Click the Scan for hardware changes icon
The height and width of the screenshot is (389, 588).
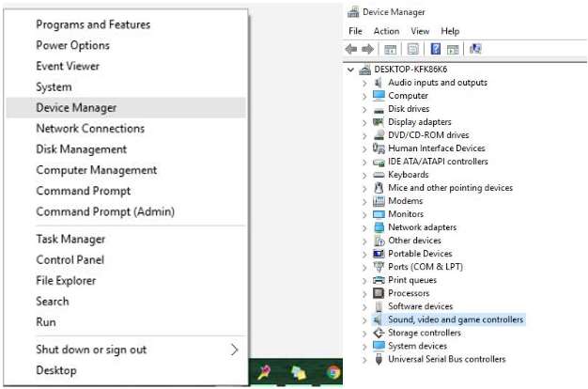pyautogui.click(x=475, y=49)
